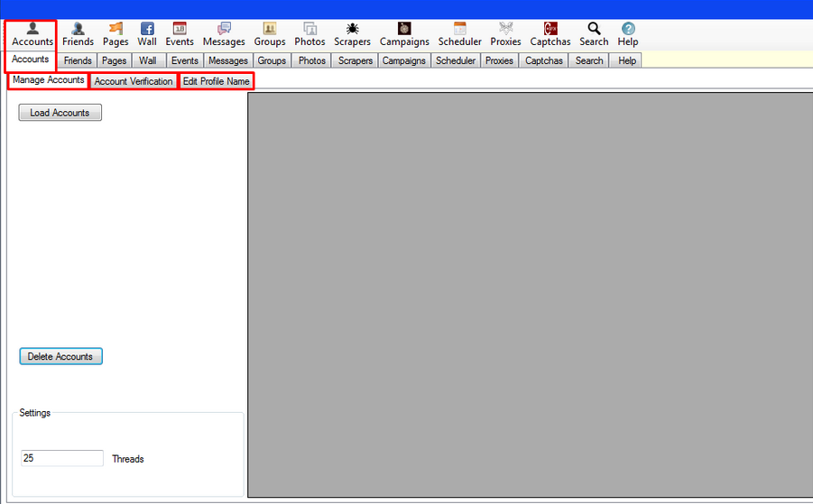Click the Delete Accounts button
Image resolution: width=813 pixels, height=504 pixels.
tap(60, 356)
